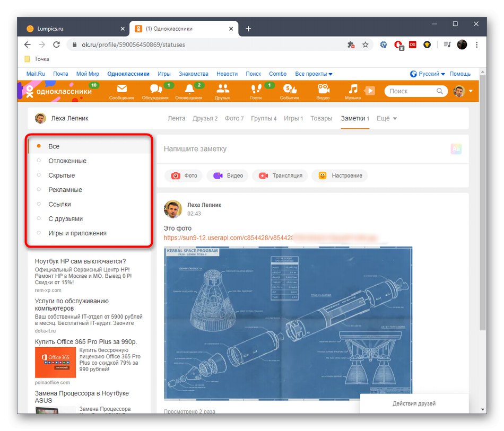Click the address bar URL

click(x=133, y=45)
